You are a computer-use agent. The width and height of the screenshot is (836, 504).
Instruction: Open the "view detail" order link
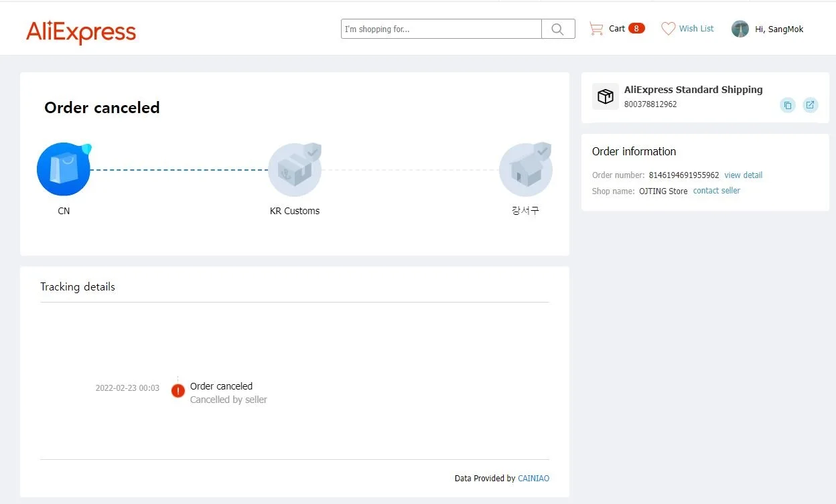(x=744, y=175)
